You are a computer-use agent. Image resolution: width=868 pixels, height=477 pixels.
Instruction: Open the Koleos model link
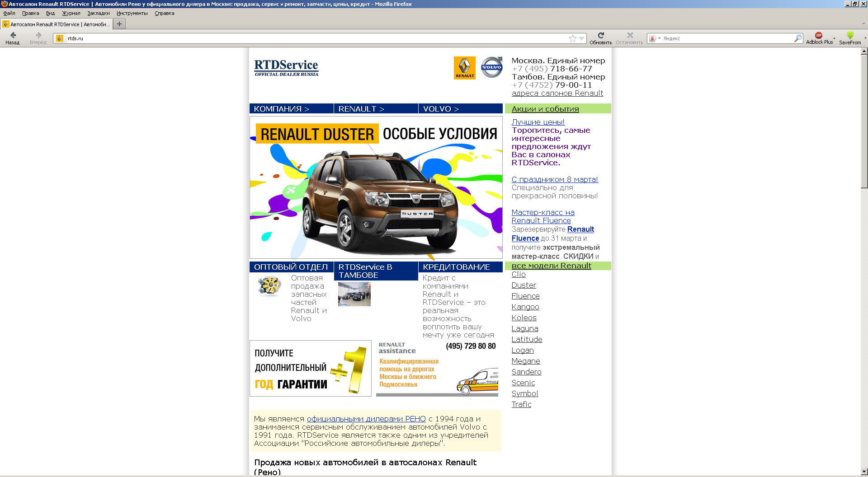(524, 318)
